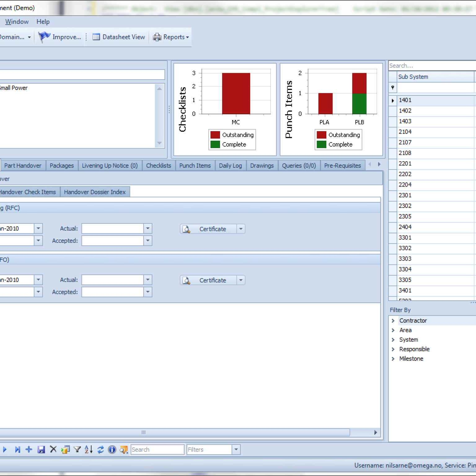Click the RFO Certificate preview icon

point(187,280)
